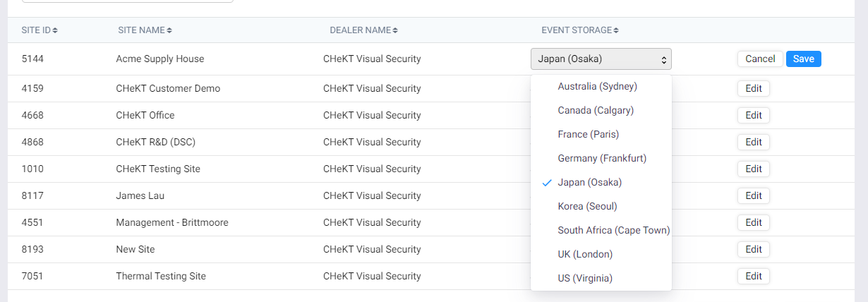Select Korea (Seoul) storage region

[587, 206]
